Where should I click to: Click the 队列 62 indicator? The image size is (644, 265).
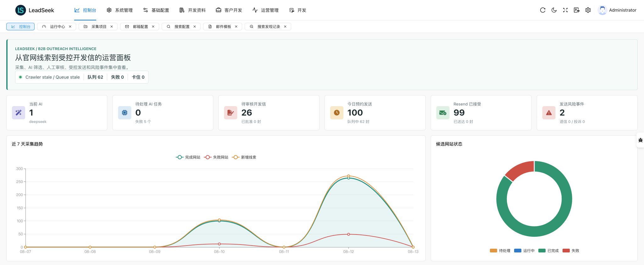click(x=95, y=77)
